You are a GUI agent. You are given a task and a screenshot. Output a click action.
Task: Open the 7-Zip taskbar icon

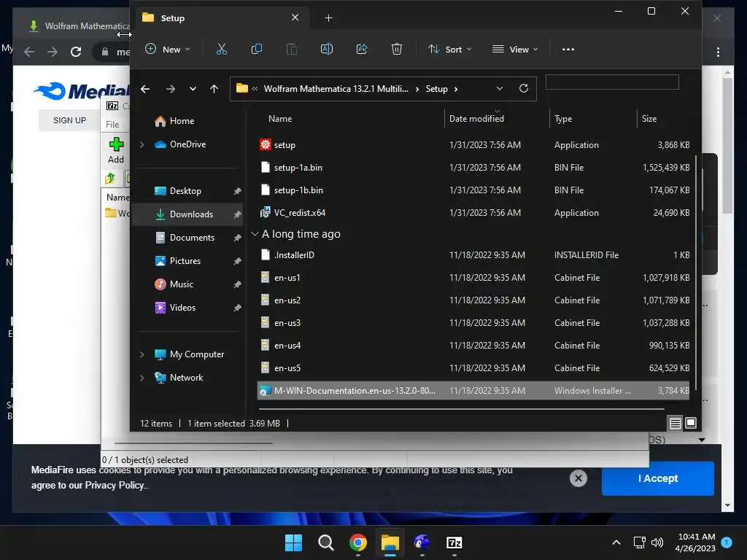click(454, 542)
